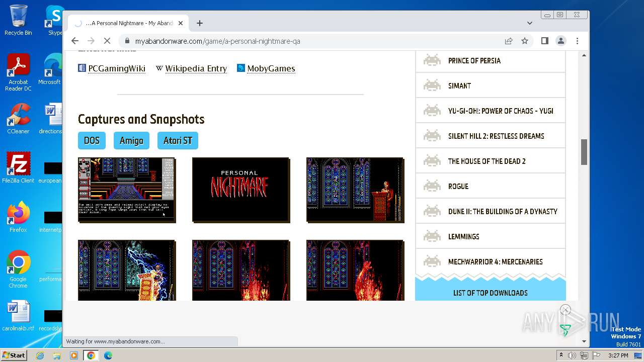Viewport: 644px width, 362px height.
Task: Click the invader icon beside SimAnt
Action: (x=432, y=85)
